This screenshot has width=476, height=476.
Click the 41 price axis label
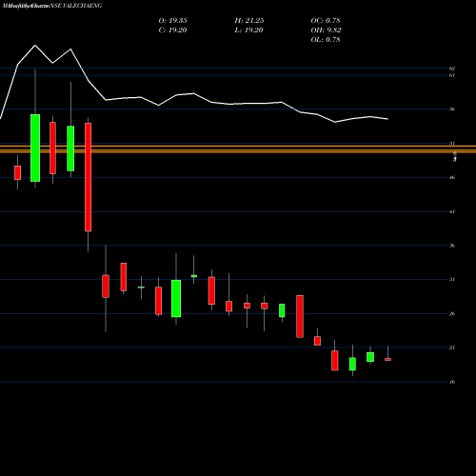452,211
